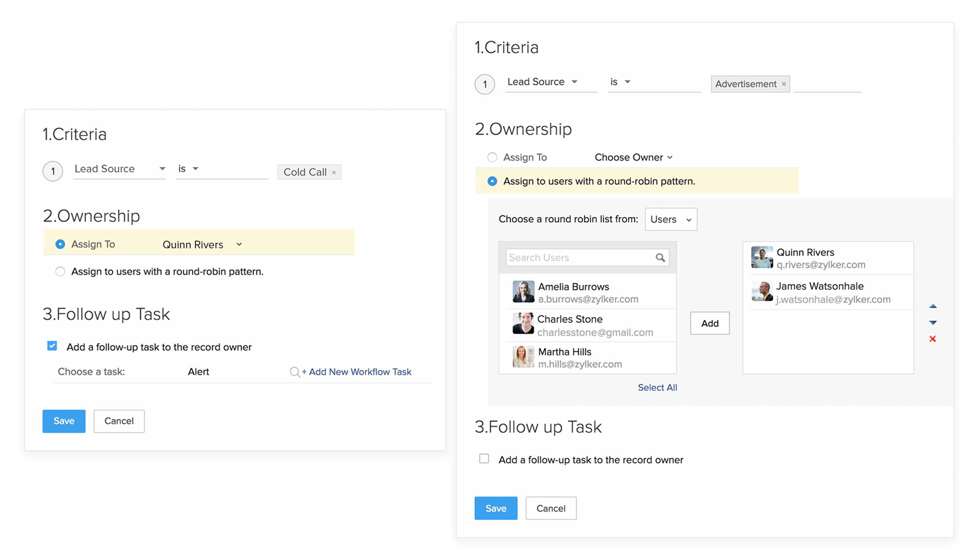The height and width of the screenshot is (560, 979).
Task: Remove the Cold Call tag
Action: 334,172
